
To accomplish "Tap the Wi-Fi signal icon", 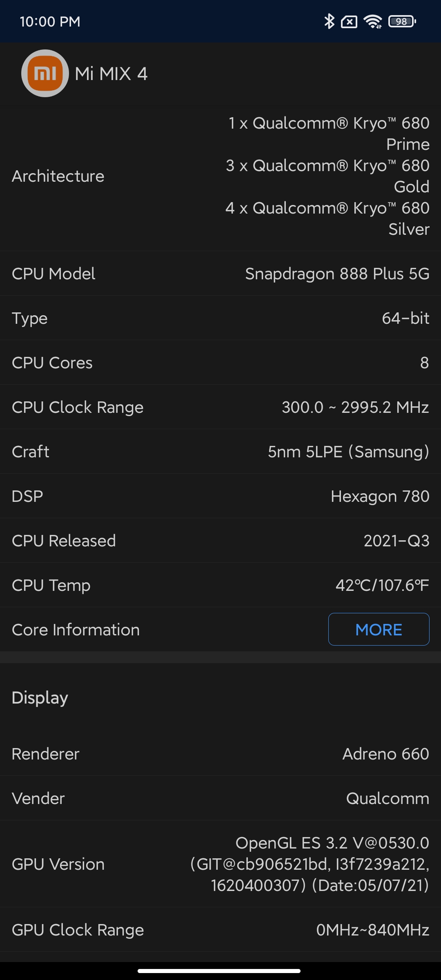I will (x=373, y=22).
